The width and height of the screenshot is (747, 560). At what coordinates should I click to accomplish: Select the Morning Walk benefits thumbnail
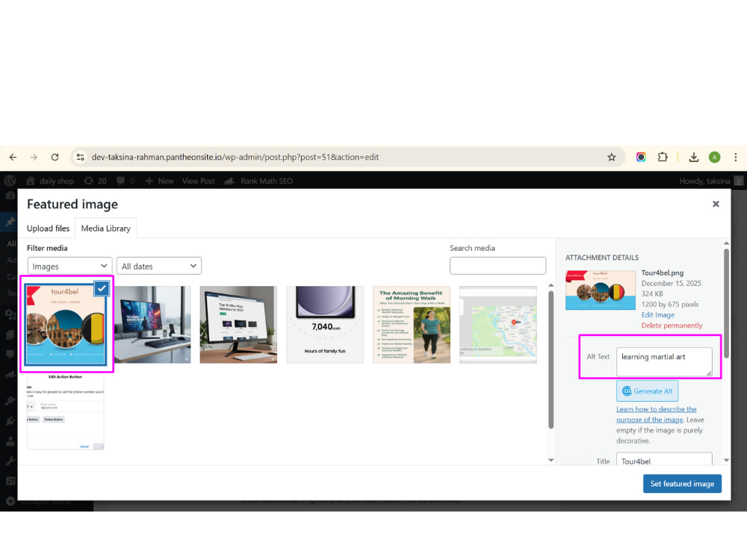point(412,325)
